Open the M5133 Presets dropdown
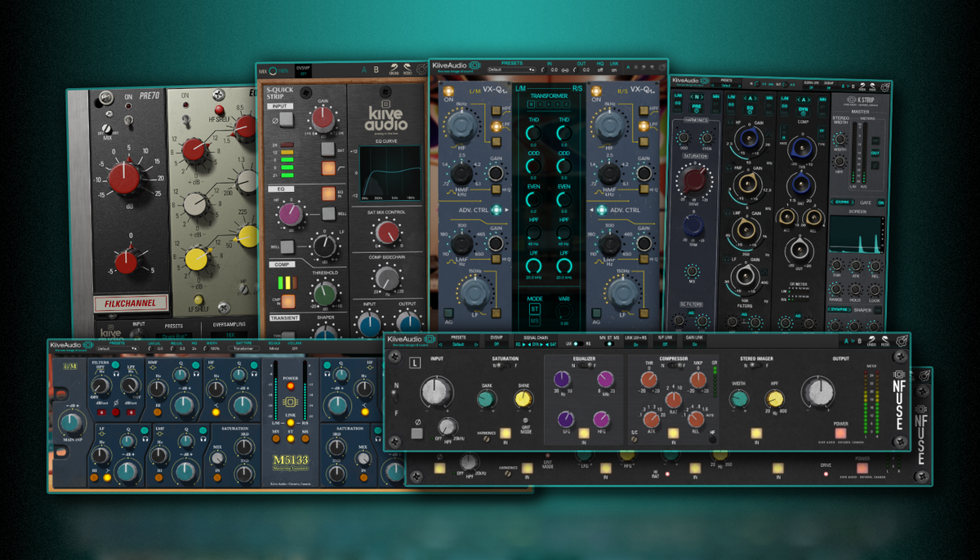Viewport: 980px width, 560px height. [x=118, y=349]
